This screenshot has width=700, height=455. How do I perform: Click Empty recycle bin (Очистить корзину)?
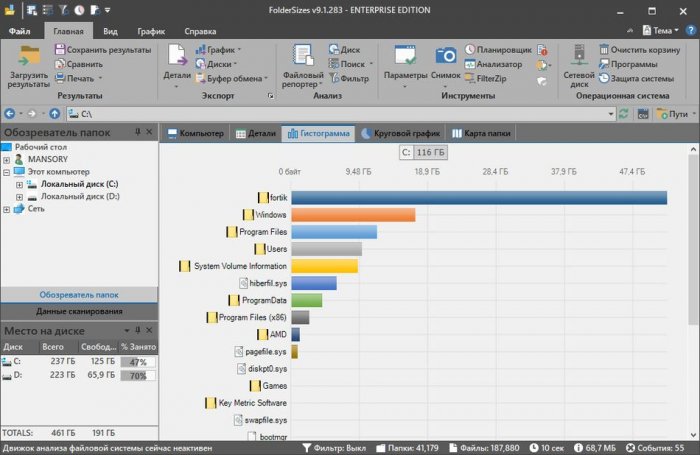(640, 50)
